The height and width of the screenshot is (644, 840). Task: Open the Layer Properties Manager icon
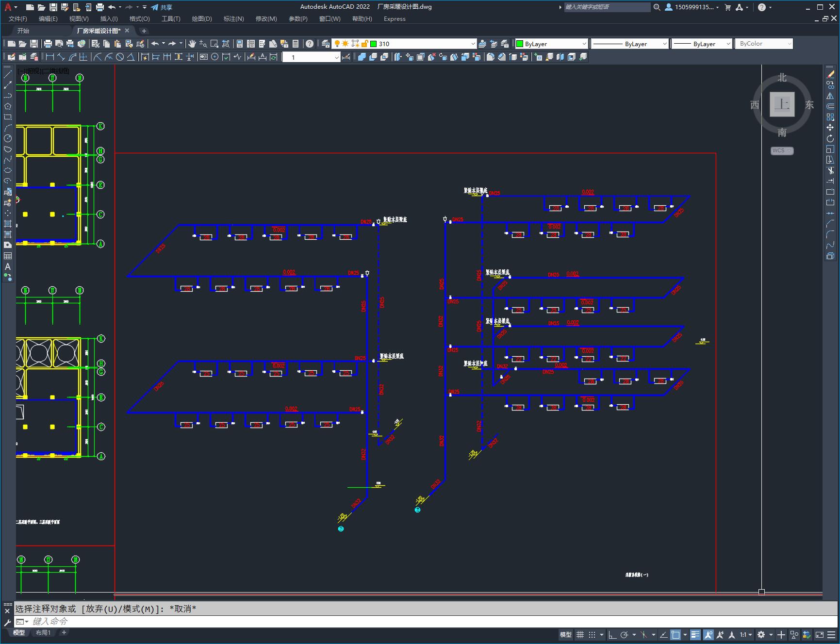(x=326, y=44)
